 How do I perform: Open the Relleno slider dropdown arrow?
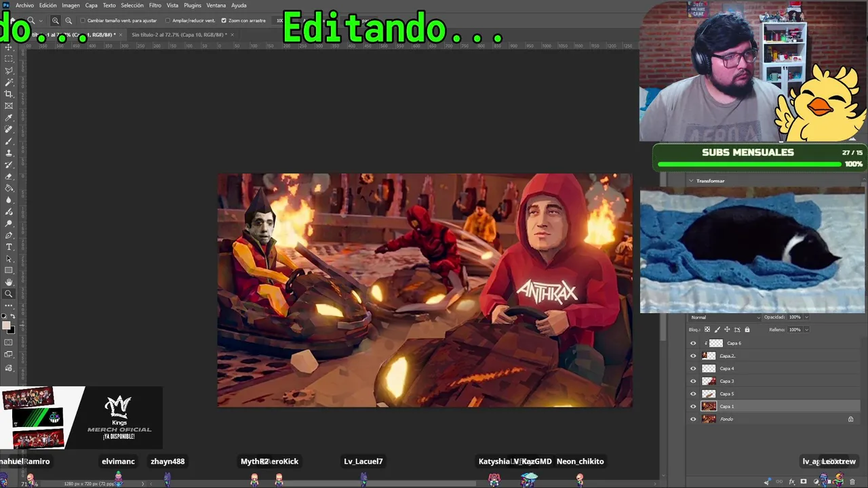806,329
